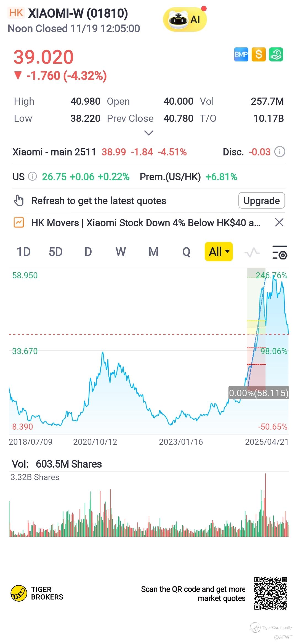This screenshot has width=298, height=644.
Task: Tap the change -1.760 (-4.32%)
Action: (66, 76)
